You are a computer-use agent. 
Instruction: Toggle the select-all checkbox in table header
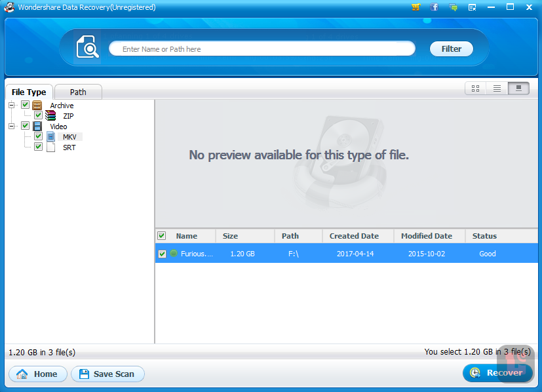coord(161,236)
